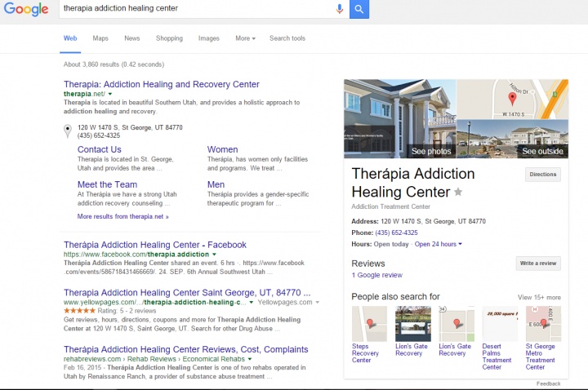Image resolution: width=588 pixels, height=390 pixels.
Task: Open the Meet the Team sitelink
Action: tap(107, 184)
